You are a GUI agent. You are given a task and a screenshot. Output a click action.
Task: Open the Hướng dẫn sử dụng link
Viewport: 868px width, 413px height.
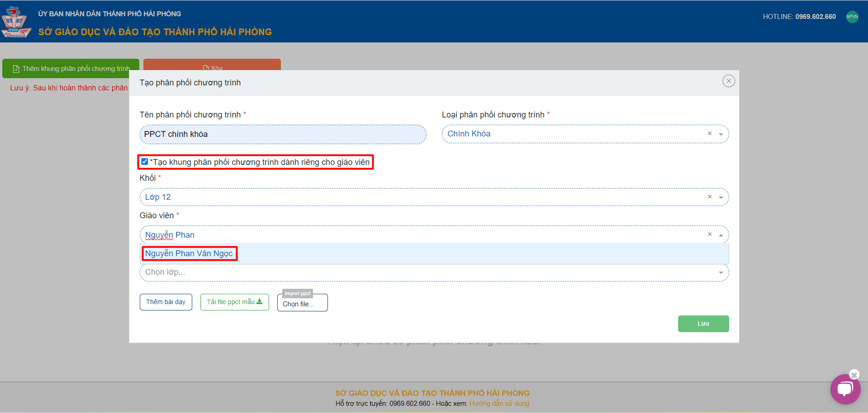(x=499, y=404)
